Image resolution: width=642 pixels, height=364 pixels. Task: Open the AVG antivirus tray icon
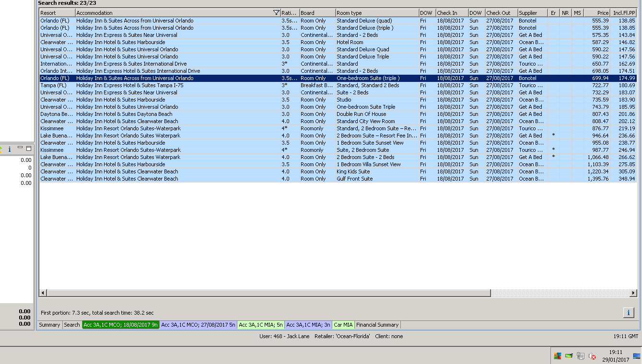(557, 356)
